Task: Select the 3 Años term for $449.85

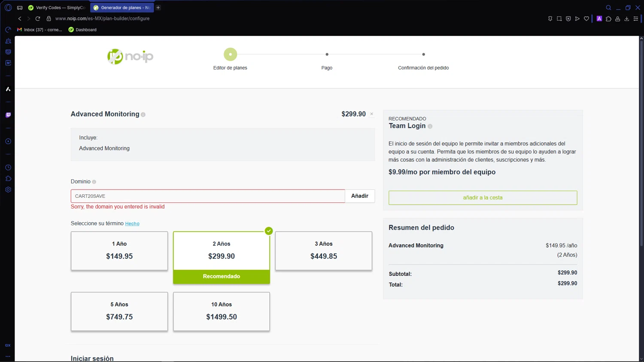Action: click(x=324, y=251)
